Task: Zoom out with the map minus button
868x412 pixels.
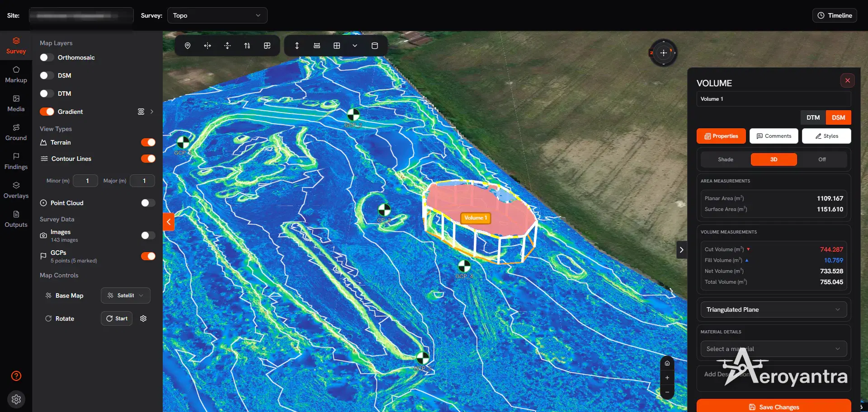Action: (x=667, y=392)
